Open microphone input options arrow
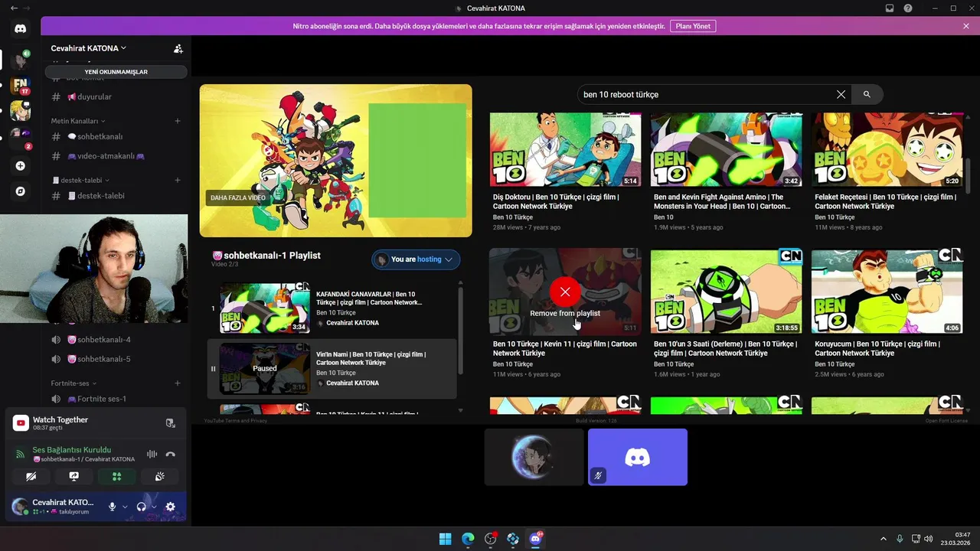This screenshot has height=551, width=980. coord(125,507)
